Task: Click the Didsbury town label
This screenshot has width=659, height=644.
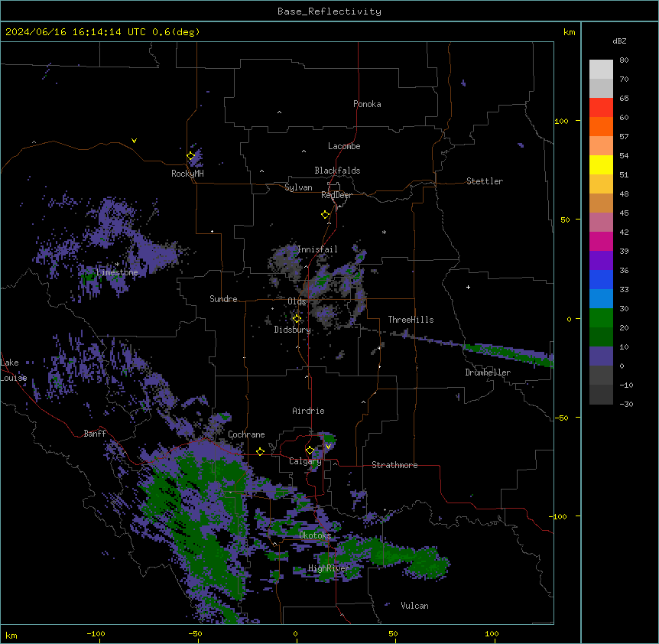Action: pos(293,330)
